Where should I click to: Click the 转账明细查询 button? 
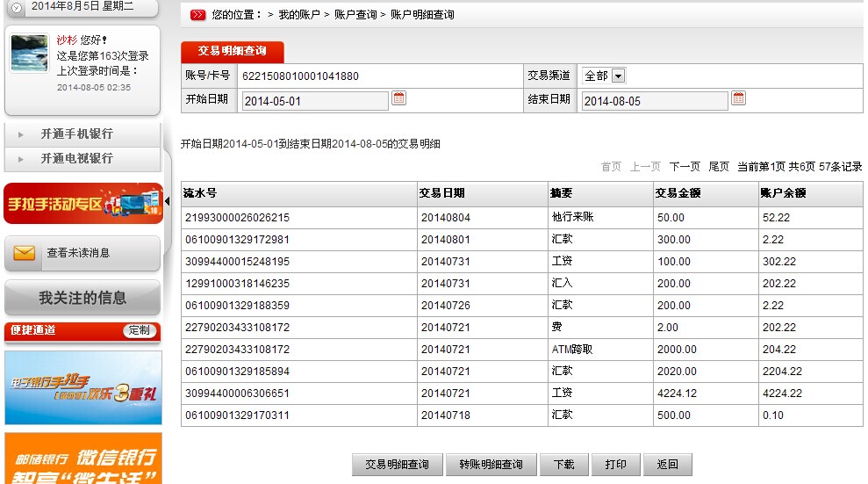pos(490,465)
